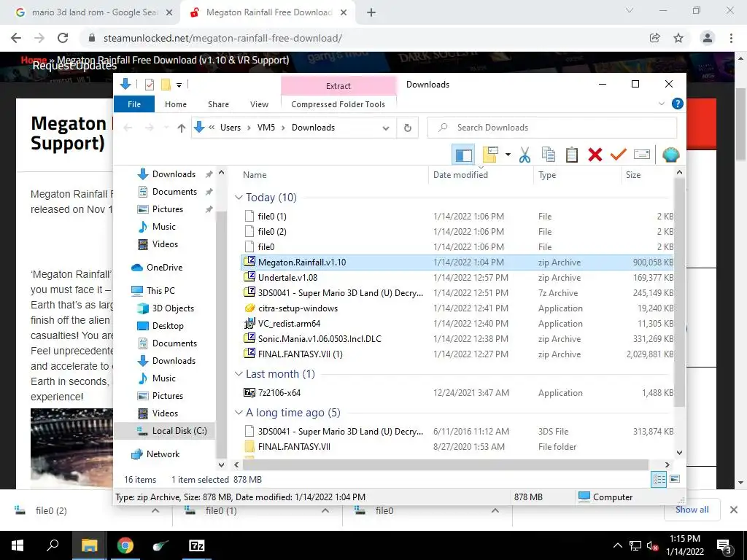The height and width of the screenshot is (560, 747).
Task: Click the Copy toolbar icon
Action: point(549,155)
